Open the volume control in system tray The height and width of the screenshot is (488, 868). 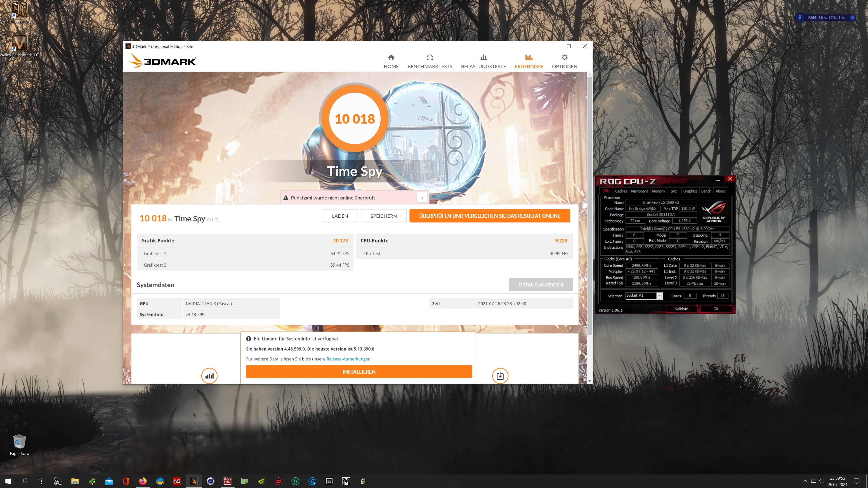coord(821,481)
